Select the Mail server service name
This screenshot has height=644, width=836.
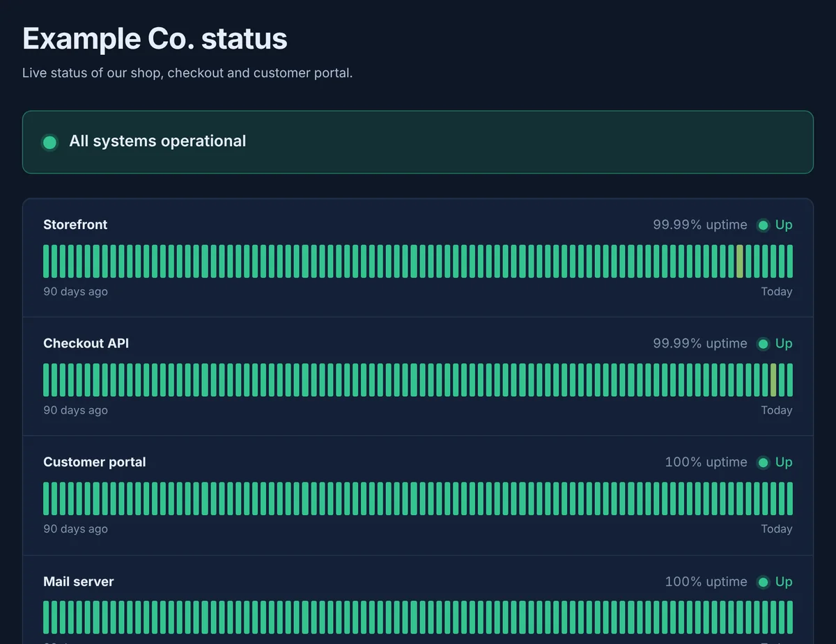pyautogui.click(x=79, y=581)
